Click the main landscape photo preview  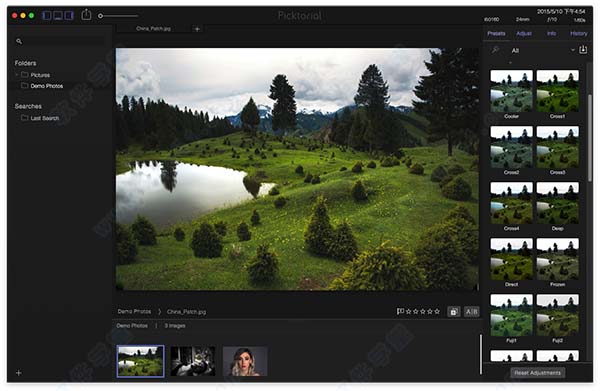(x=297, y=169)
